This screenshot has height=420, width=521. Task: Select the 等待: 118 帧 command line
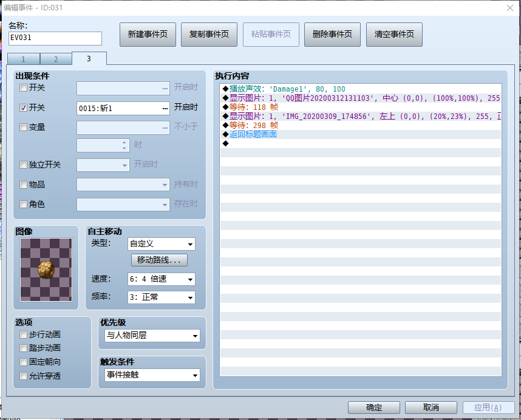(x=361, y=107)
